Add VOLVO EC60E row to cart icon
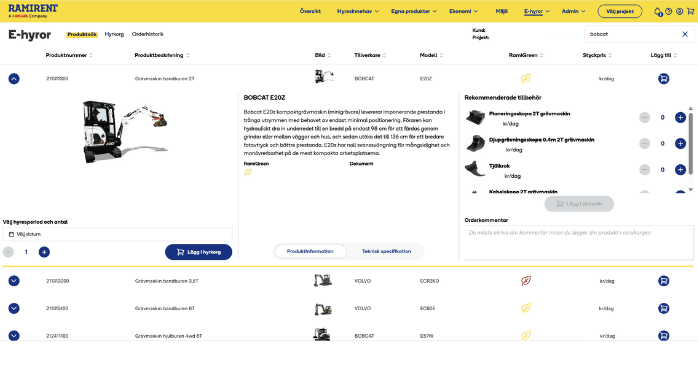 coord(663,308)
